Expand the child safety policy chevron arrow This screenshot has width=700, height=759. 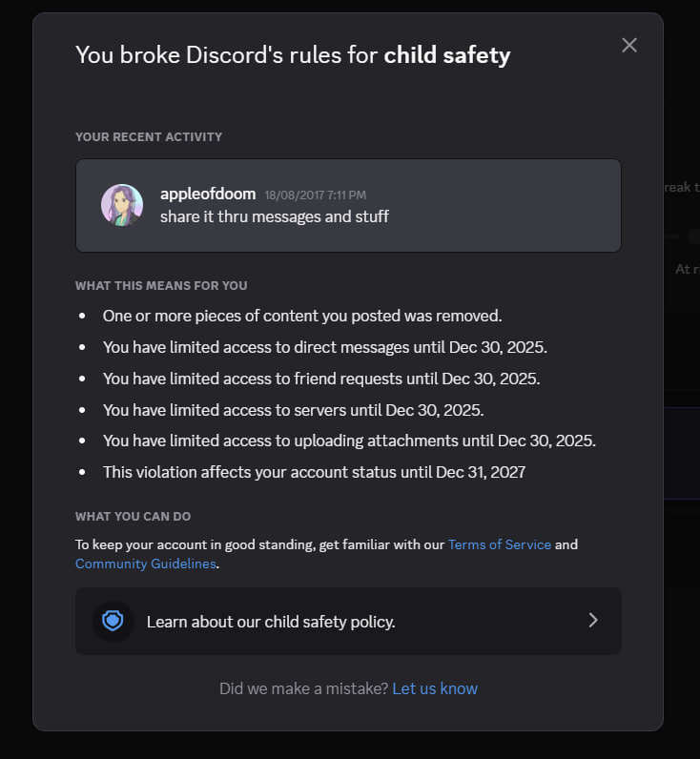[x=592, y=621]
